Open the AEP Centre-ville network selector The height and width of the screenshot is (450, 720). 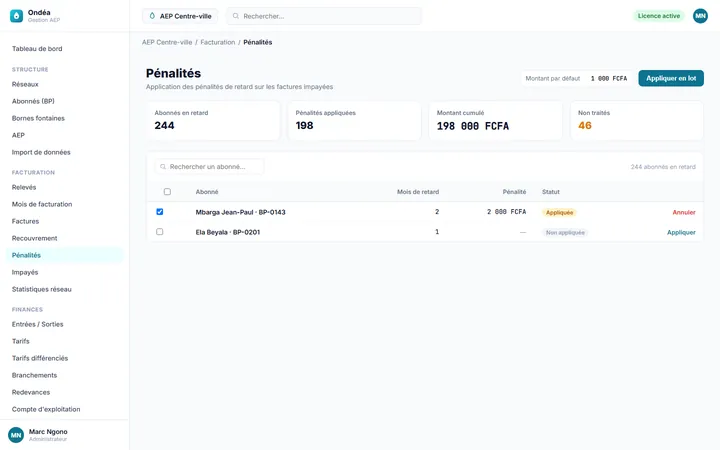point(180,16)
